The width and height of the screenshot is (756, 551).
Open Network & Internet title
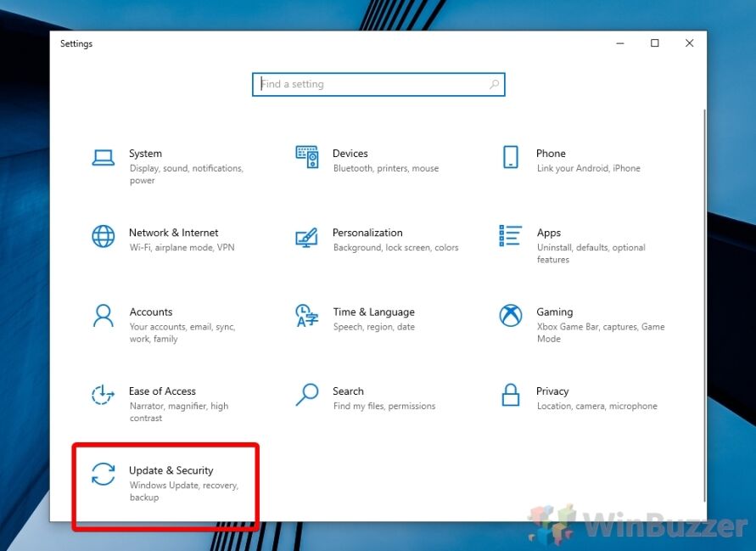(x=174, y=233)
